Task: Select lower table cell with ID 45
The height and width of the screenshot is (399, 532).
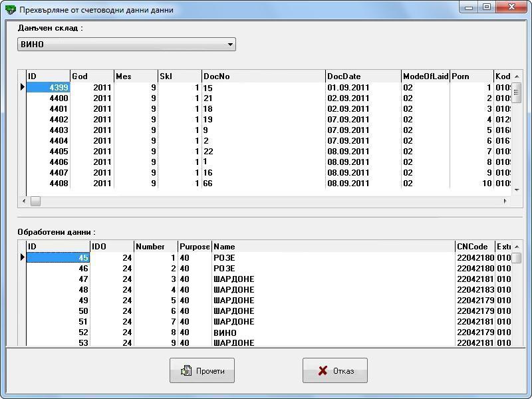Action: (58, 257)
